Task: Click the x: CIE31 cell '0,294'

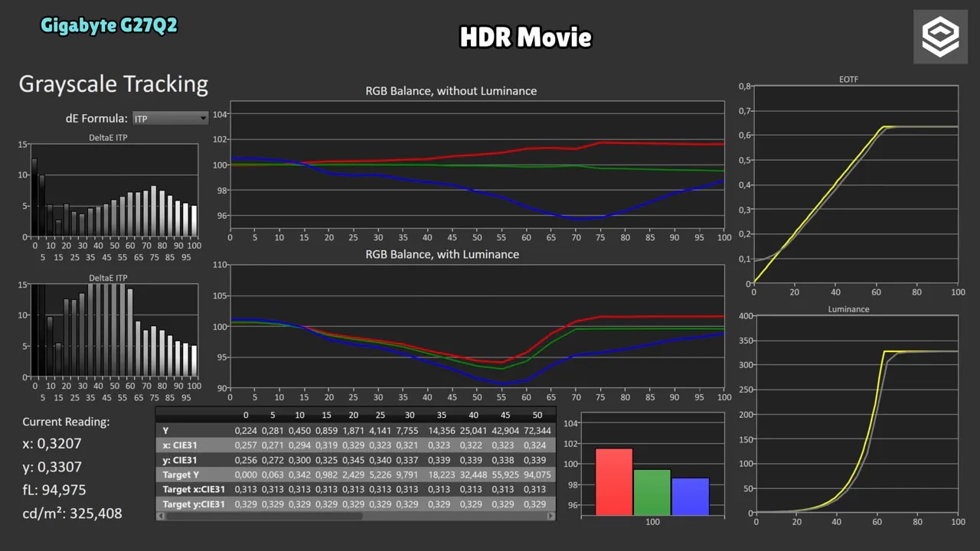Action: pos(299,445)
